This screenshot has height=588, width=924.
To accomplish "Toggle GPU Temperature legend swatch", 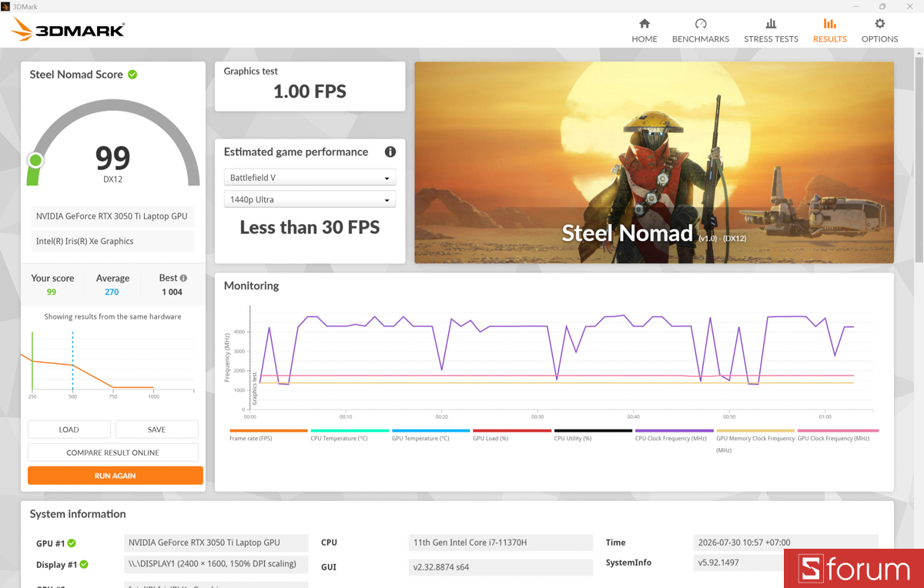I will (431, 431).
